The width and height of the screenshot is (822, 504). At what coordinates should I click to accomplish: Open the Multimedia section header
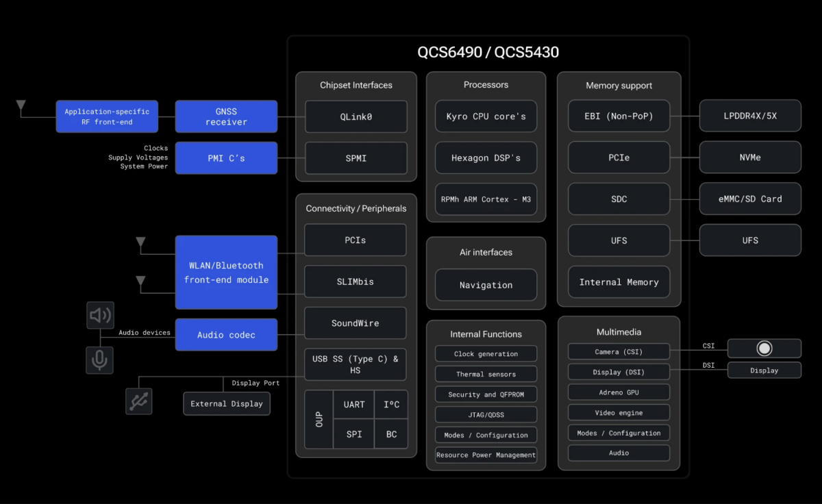[x=619, y=331]
